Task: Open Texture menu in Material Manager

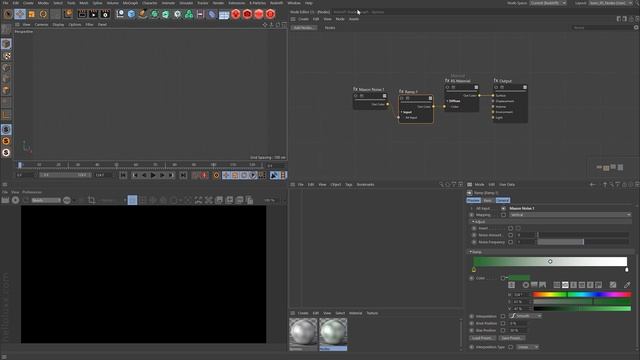Action: [x=372, y=313]
